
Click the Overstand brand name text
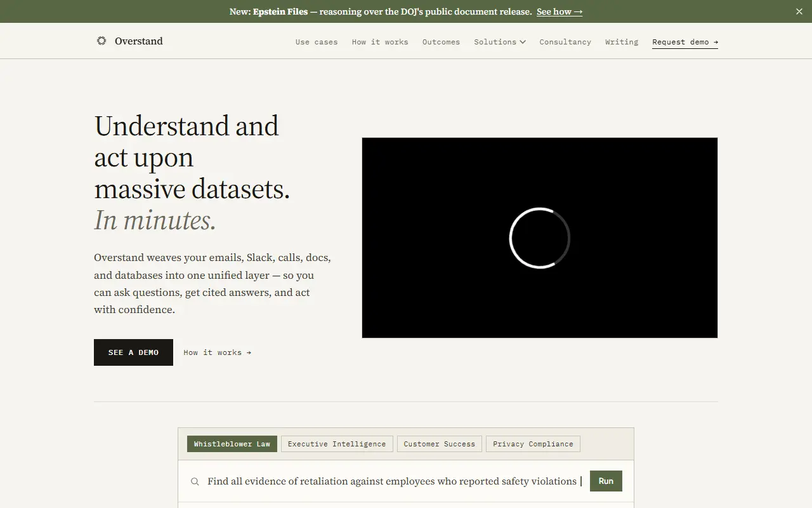pos(139,41)
